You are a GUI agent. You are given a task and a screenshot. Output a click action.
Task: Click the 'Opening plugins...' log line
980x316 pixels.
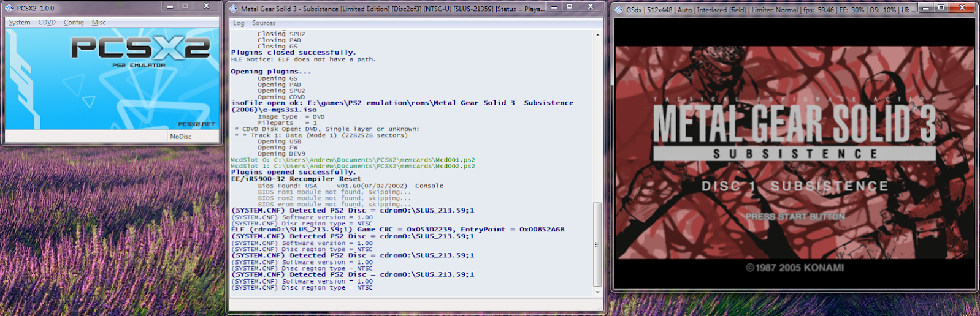click(271, 72)
